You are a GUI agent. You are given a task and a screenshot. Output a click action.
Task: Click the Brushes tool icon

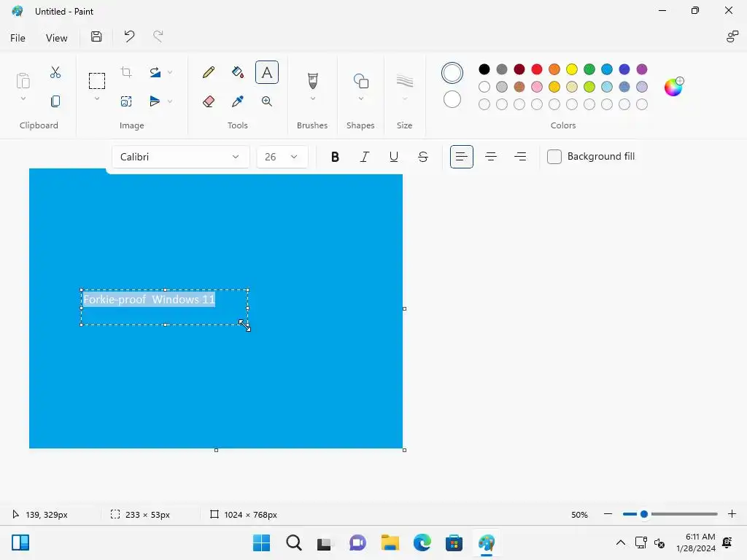(312, 81)
